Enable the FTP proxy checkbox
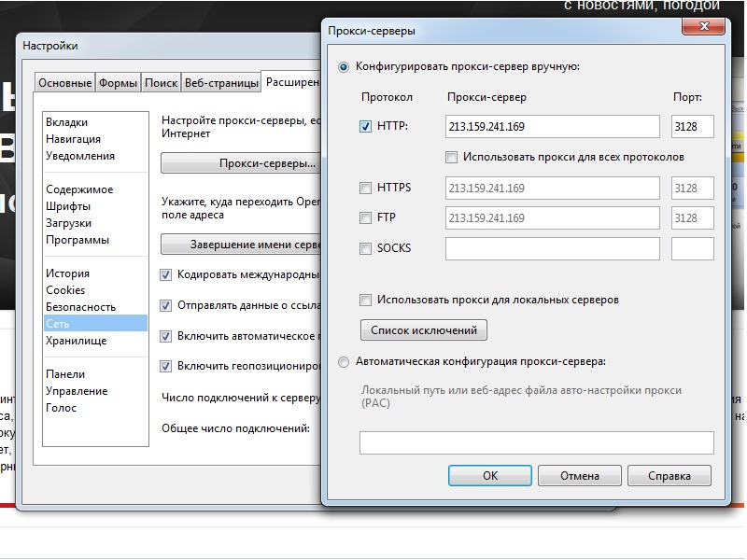Viewport: 747px width, 560px height. (x=366, y=218)
